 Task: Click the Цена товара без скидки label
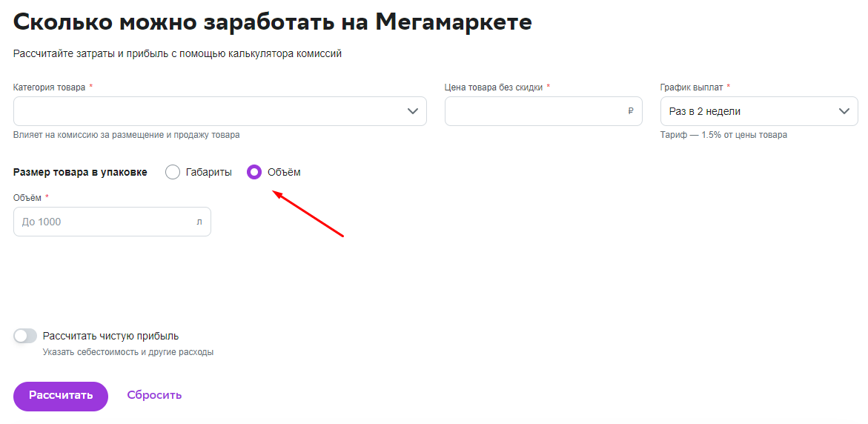tap(494, 87)
